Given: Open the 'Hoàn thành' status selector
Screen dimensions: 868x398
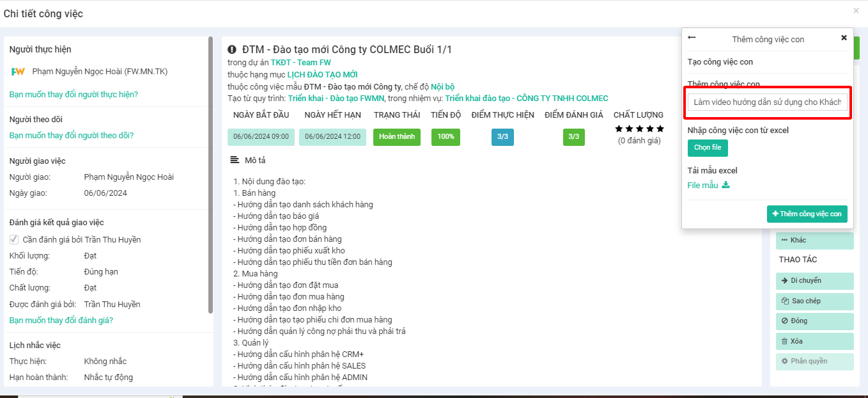Looking at the screenshot, I should [x=396, y=136].
